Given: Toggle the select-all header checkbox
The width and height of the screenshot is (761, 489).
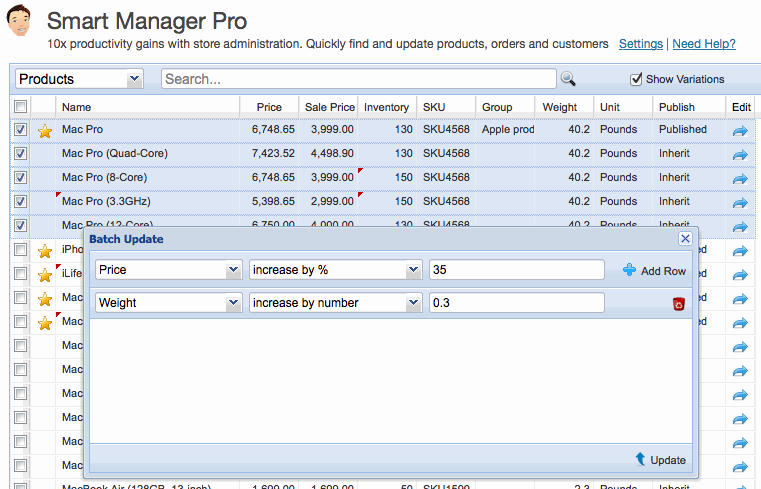Looking at the screenshot, I should click(x=20, y=106).
